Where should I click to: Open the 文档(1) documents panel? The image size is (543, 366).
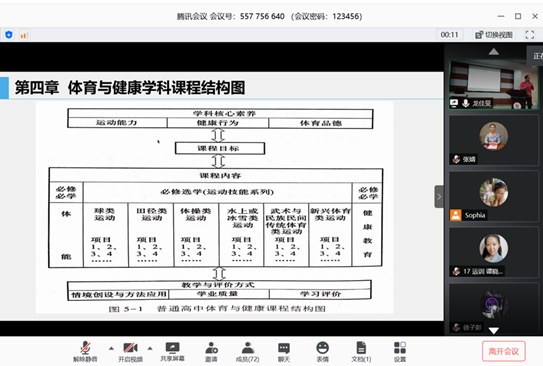(361, 351)
